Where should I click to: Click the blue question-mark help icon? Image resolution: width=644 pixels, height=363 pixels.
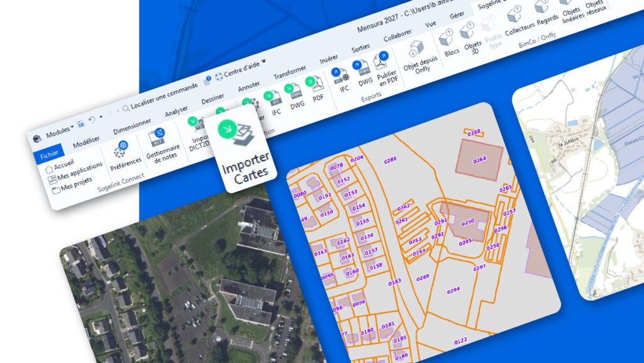(x=208, y=79)
